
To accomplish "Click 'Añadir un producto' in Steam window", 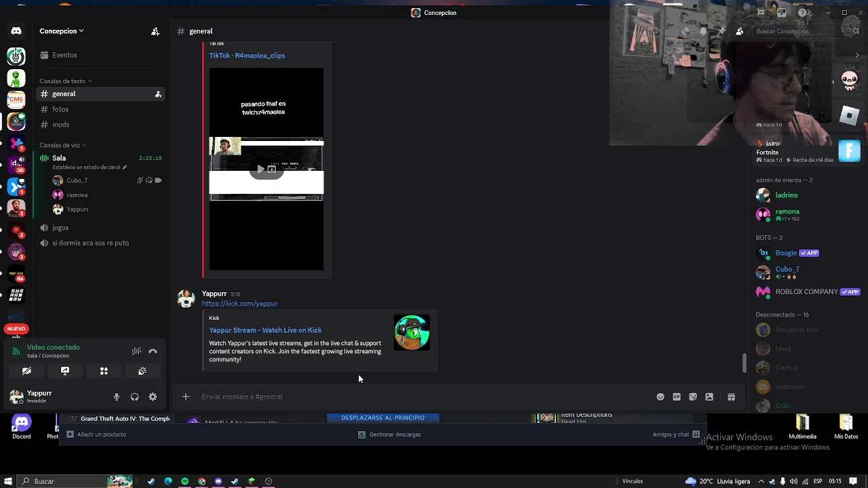I will click(x=96, y=434).
